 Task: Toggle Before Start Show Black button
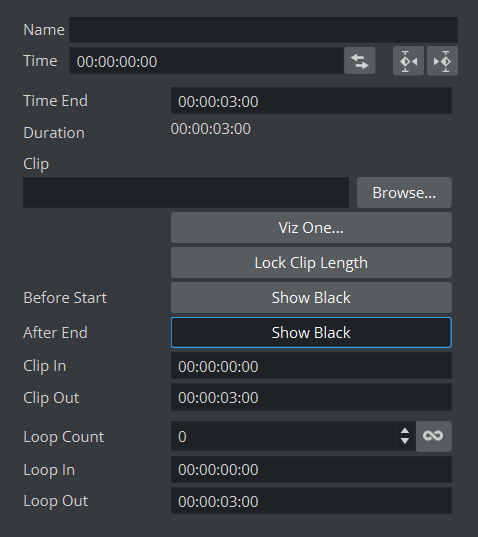311,297
